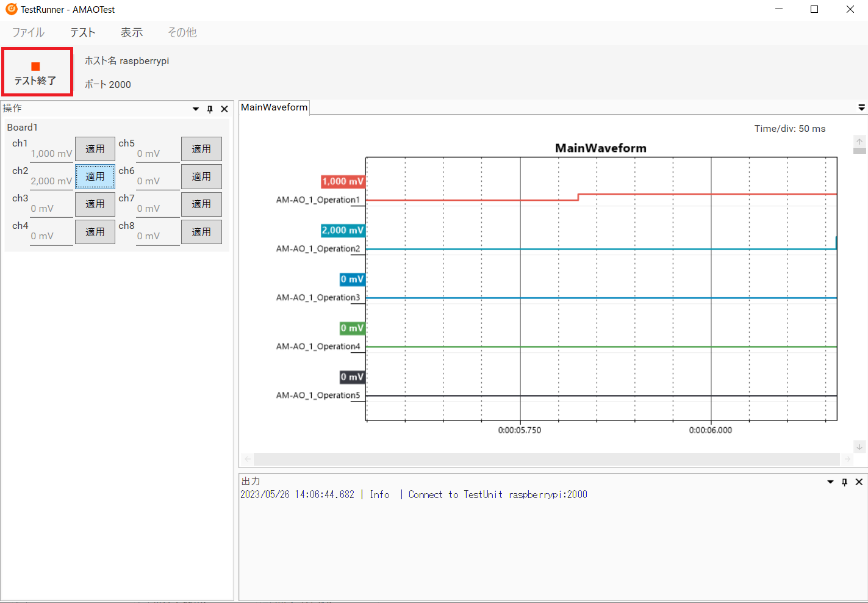This screenshot has width=868, height=603.
Task: Focus the ch8 mV value field
Action: (157, 236)
